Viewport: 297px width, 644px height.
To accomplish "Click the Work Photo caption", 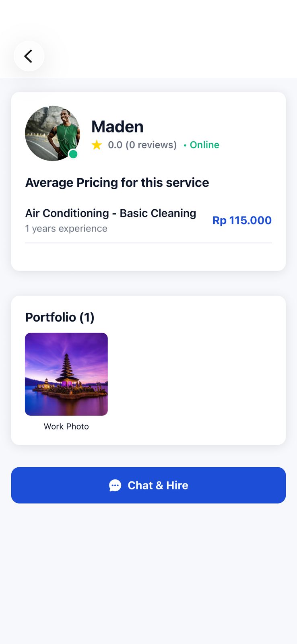I will pos(66,427).
